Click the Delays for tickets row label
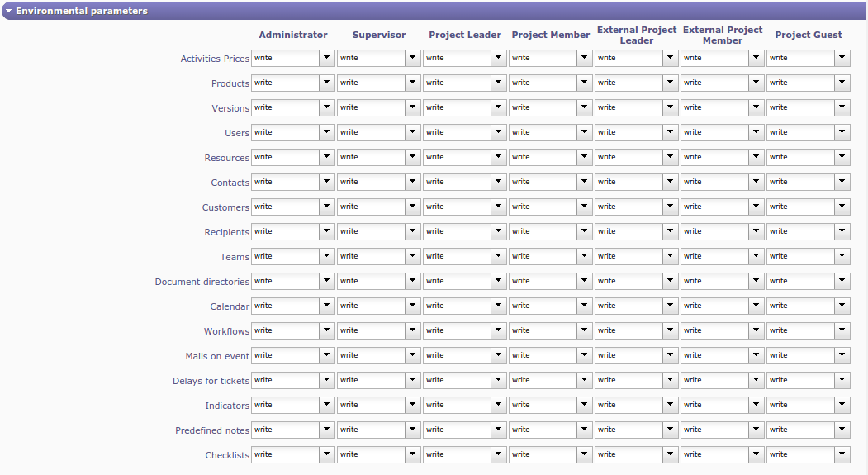Image resolution: width=868 pixels, height=475 pixels. [x=211, y=381]
